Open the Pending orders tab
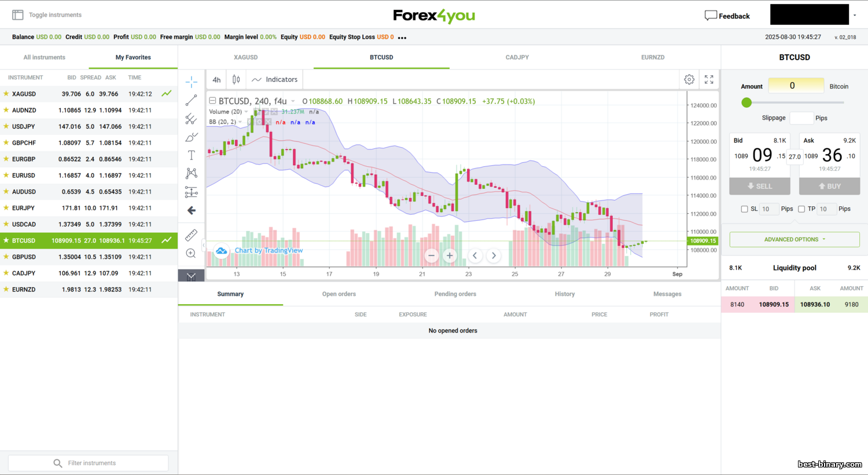 455,294
